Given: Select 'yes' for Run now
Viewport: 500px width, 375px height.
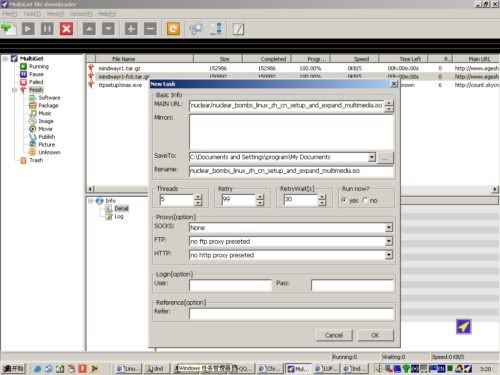Looking at the screenshot, I should click(344, 200).
